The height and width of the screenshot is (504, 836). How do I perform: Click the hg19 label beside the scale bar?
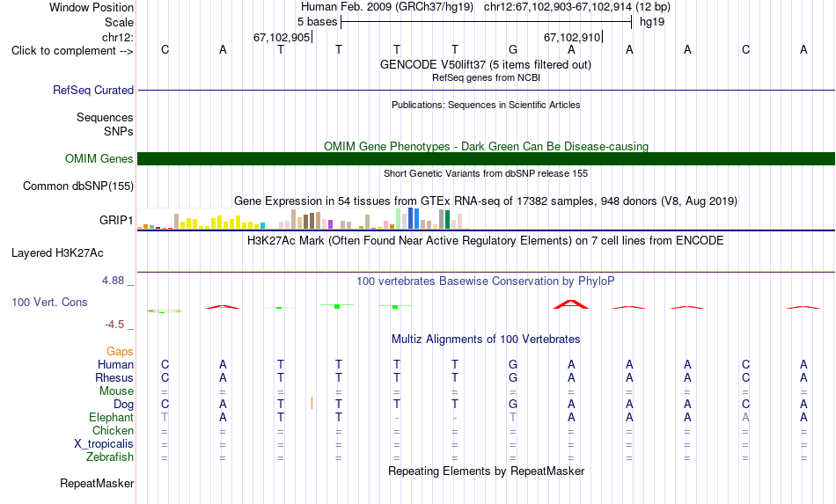tap(652, 22)
